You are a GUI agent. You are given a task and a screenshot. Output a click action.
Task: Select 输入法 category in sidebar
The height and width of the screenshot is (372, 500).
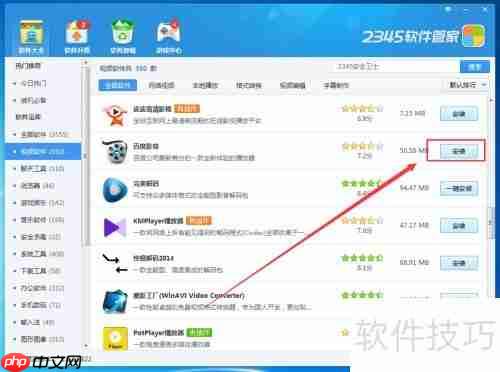click(x=37, y=322)
